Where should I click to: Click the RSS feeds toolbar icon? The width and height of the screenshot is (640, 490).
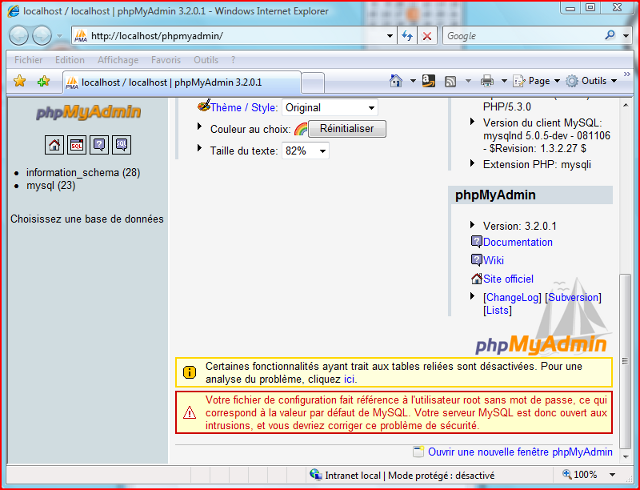(x=450, y=81)
